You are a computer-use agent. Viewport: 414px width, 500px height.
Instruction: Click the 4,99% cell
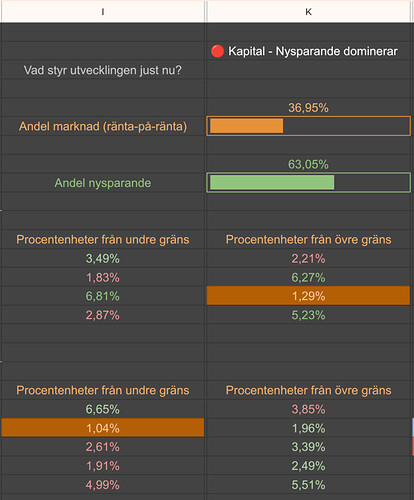click(x=103, y=485)
